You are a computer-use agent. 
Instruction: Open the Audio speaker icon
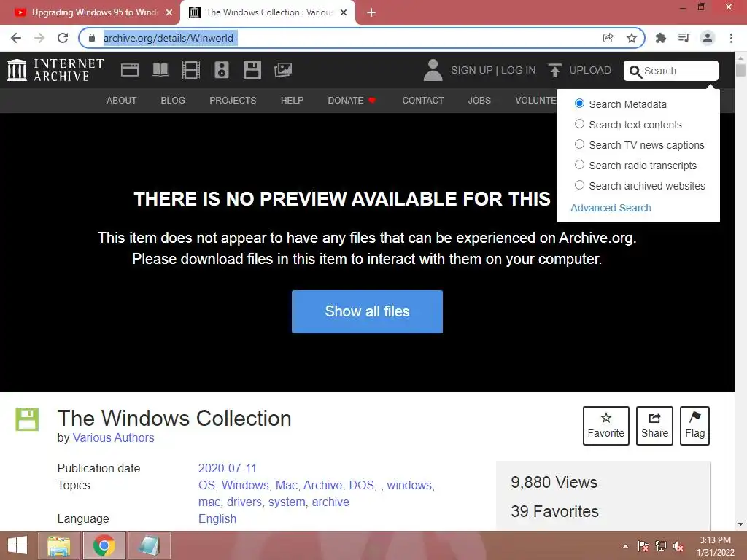click(222, 70)
